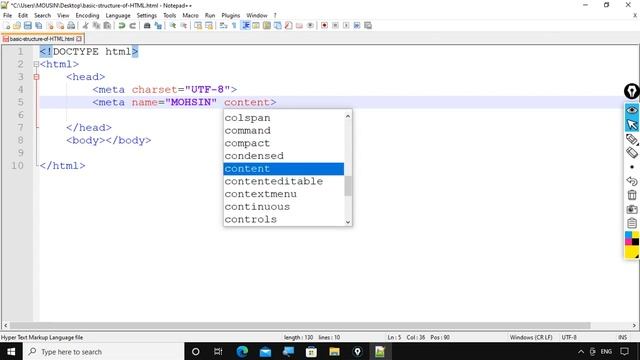
Task: Click the Start Recording macro icon
Action: [324, 25]
